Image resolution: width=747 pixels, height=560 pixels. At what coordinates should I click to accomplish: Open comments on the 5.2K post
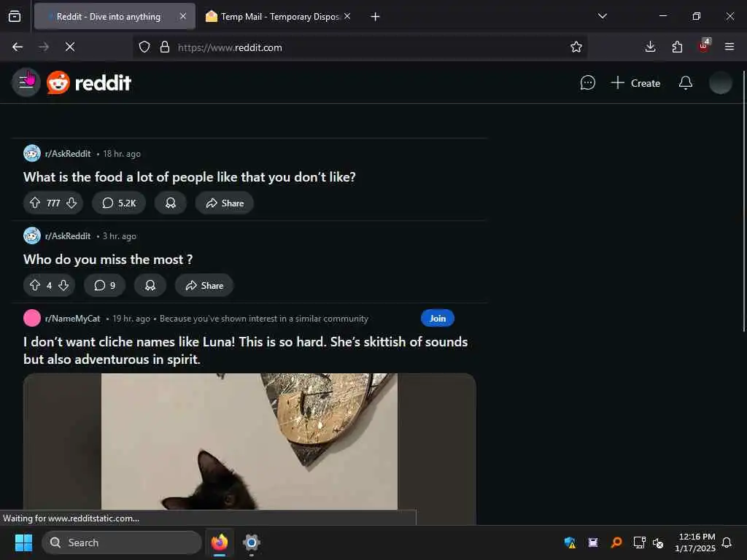(x=119, y=203)
